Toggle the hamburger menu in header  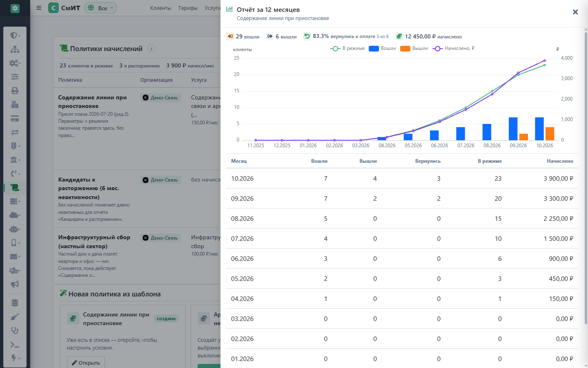(39, 8)
